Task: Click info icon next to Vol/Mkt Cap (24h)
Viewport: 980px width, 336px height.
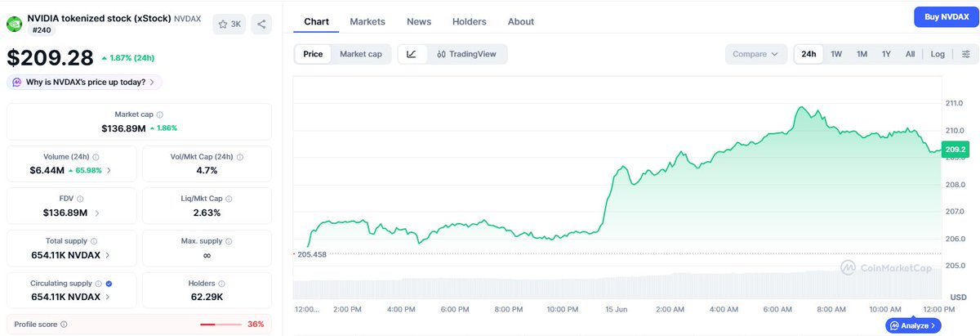Action: (242, 157)
